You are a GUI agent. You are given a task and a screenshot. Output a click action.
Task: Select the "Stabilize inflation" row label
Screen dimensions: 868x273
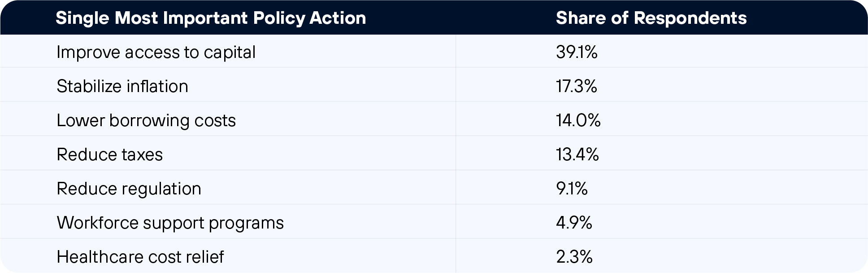click(x=122, y=86)
